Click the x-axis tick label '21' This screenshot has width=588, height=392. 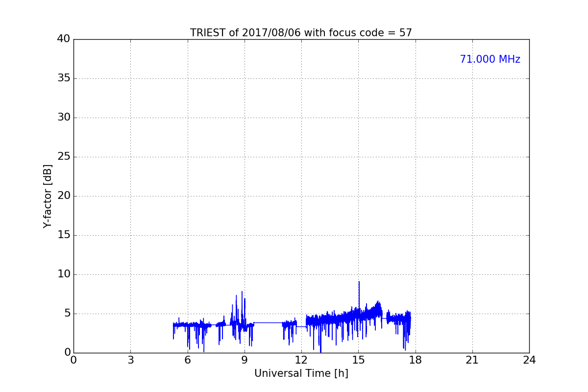(x=472, y=360)
